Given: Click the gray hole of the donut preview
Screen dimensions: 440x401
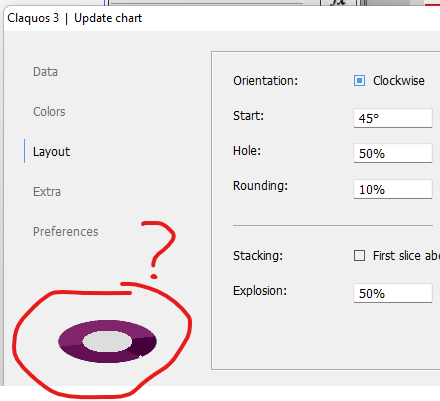Looking at the screenshot, I should pos(107,342).
